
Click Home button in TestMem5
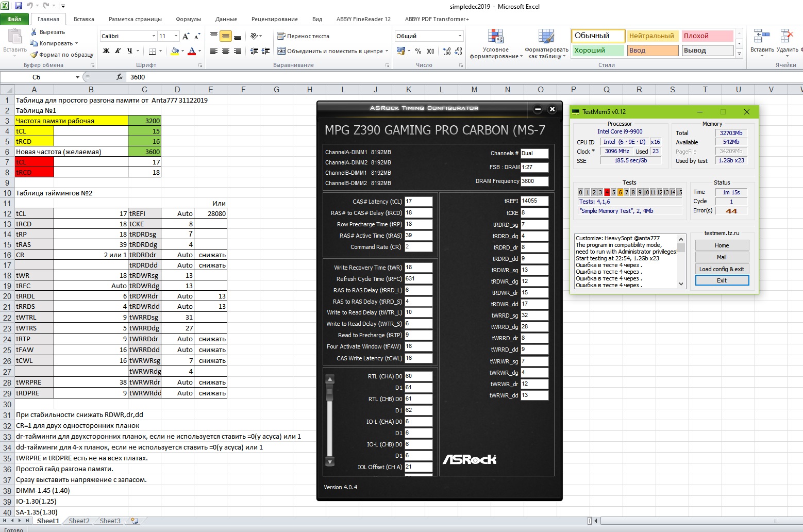pyautogui.click(x=722, y=245)
